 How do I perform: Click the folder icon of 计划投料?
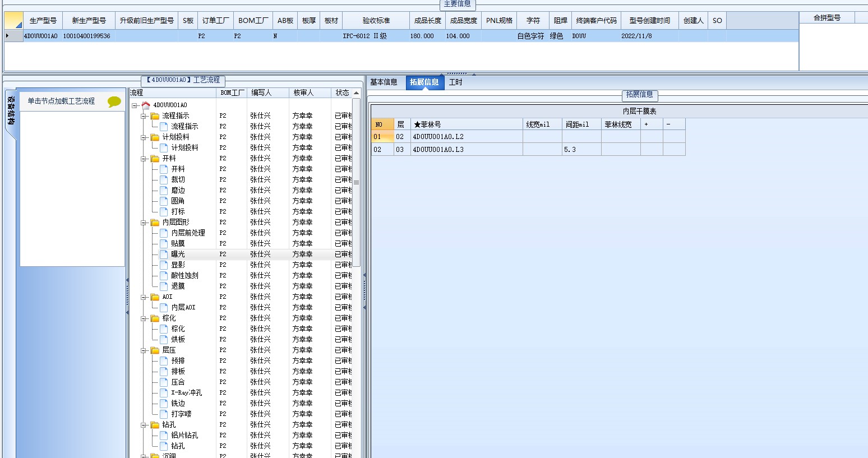click(x=155, y=137)
